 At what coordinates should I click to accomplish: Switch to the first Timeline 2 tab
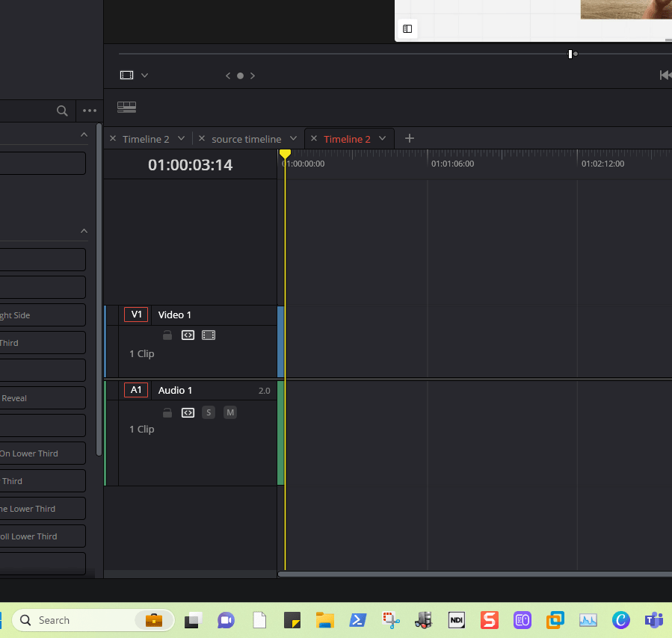(x=146, y=139)
